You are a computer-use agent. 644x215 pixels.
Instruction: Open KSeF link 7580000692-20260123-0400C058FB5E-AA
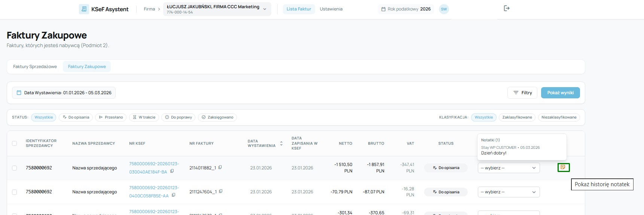pyautogui.click(x=154, y=192)
